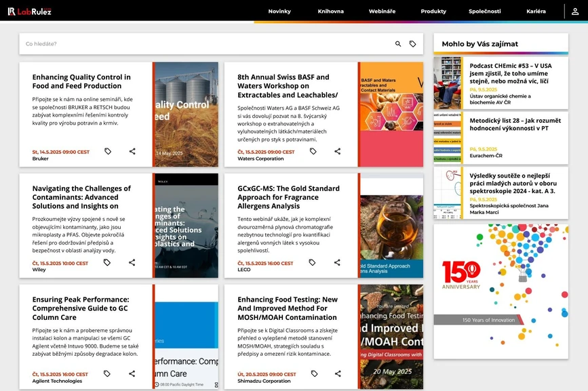Share the Bruker food and feed webinar
The image size is (588, 391).
(132, 152)
